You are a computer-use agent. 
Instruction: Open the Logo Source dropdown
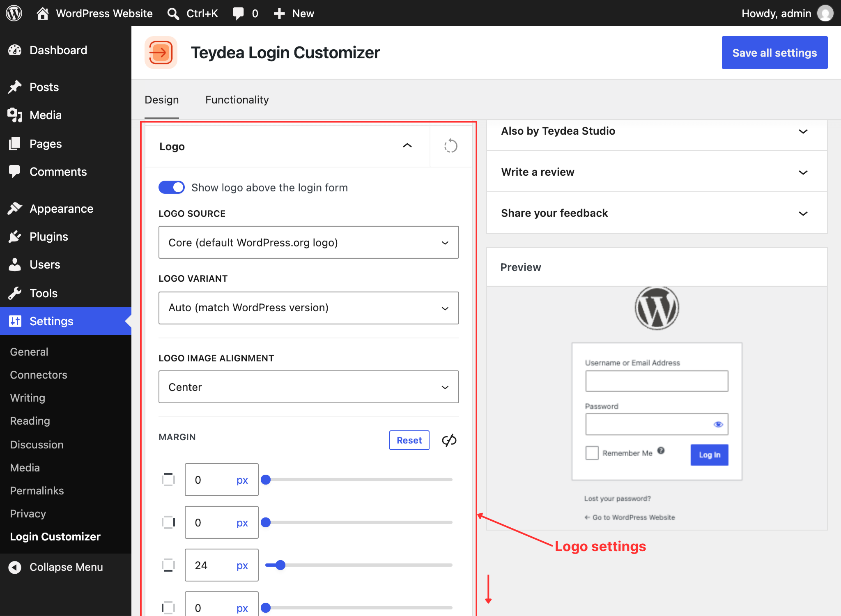[309, 242]
